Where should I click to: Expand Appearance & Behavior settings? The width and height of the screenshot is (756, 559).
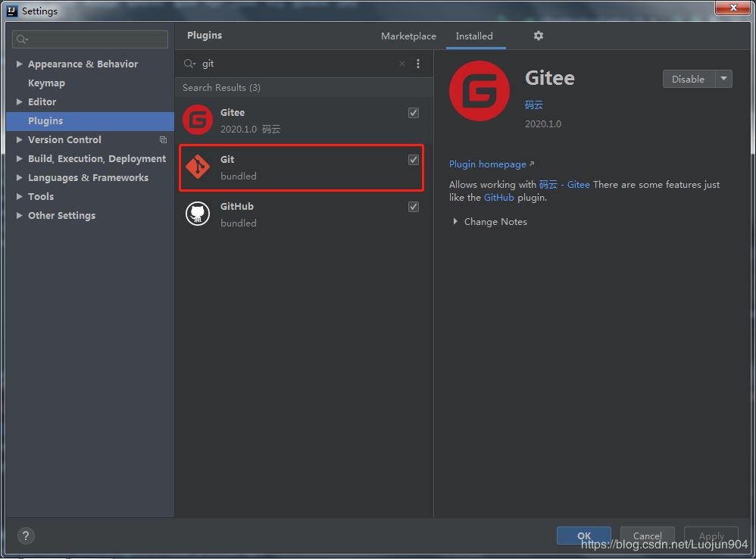pyautogui.click(x=19, y=64)
